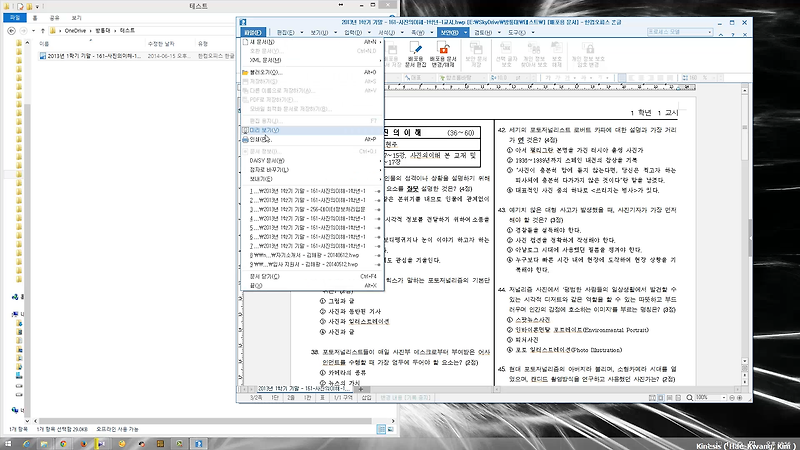800x450 pixels.
Task: Open the Windows Start button
Action: point(8,444)
